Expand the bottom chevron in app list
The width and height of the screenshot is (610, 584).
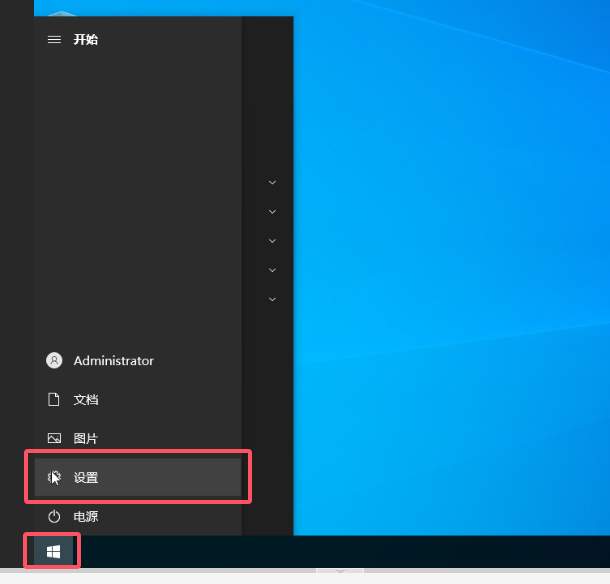(272, 299)
